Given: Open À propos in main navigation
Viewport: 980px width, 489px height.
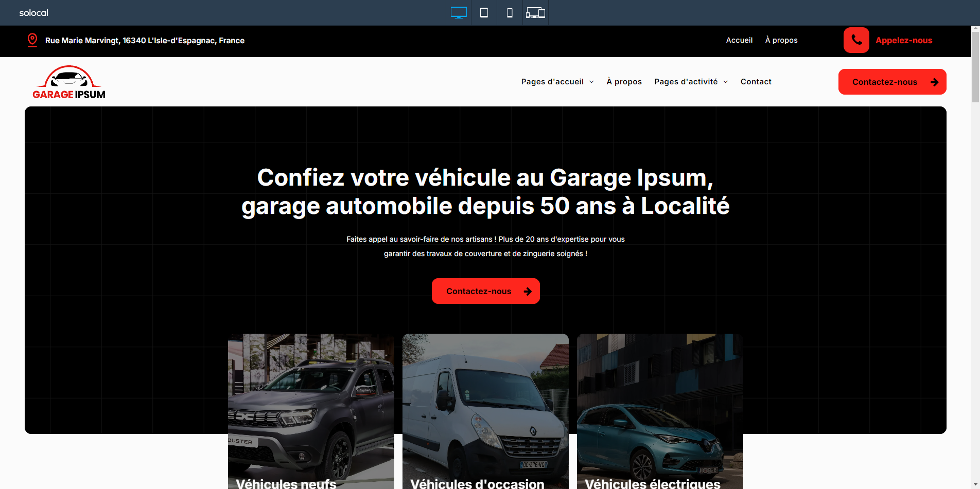Looking at the screenshot, I should point(624,82).
